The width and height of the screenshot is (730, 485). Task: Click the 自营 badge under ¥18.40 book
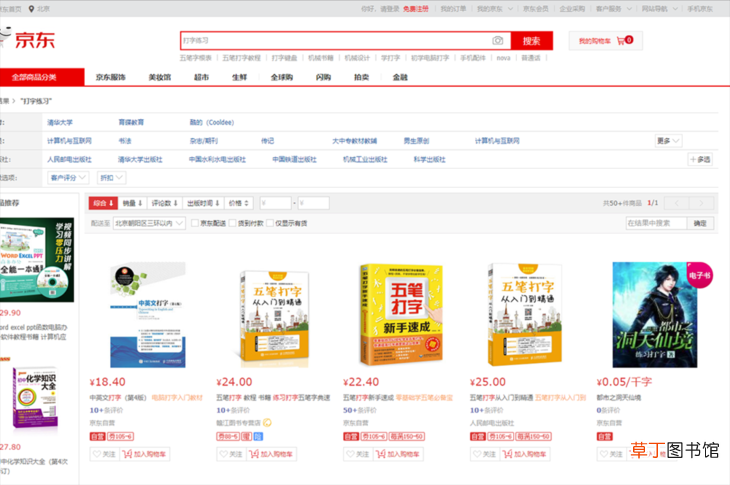pyautogui.click(x=97, y=437)
